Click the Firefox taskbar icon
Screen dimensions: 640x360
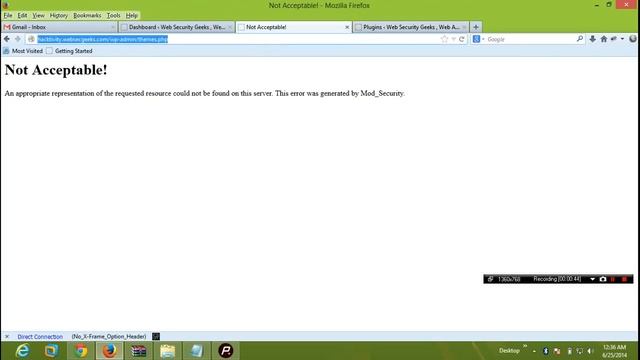pos(109,351)
